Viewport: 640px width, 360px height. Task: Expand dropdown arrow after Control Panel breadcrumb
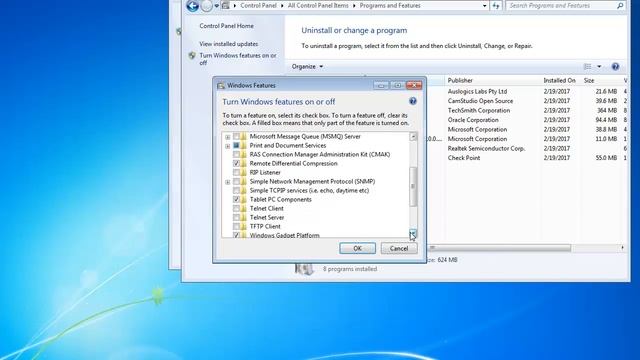pos(282,6)
